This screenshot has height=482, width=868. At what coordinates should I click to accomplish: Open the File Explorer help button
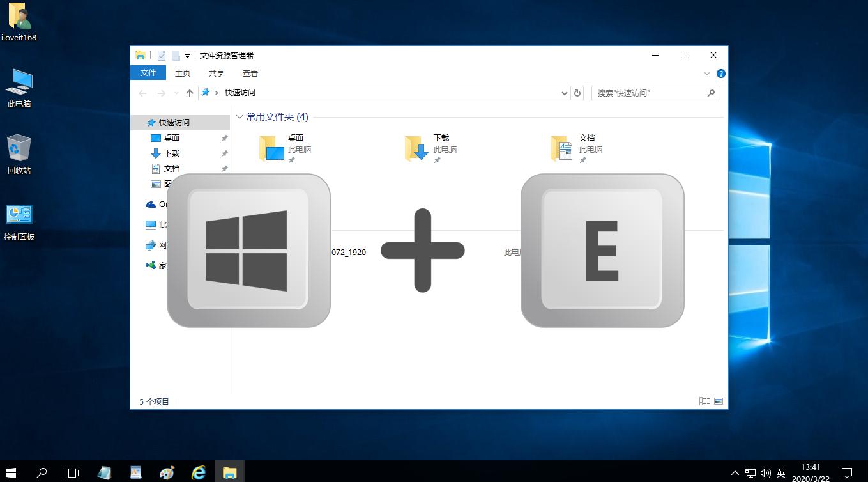point(720,73)
